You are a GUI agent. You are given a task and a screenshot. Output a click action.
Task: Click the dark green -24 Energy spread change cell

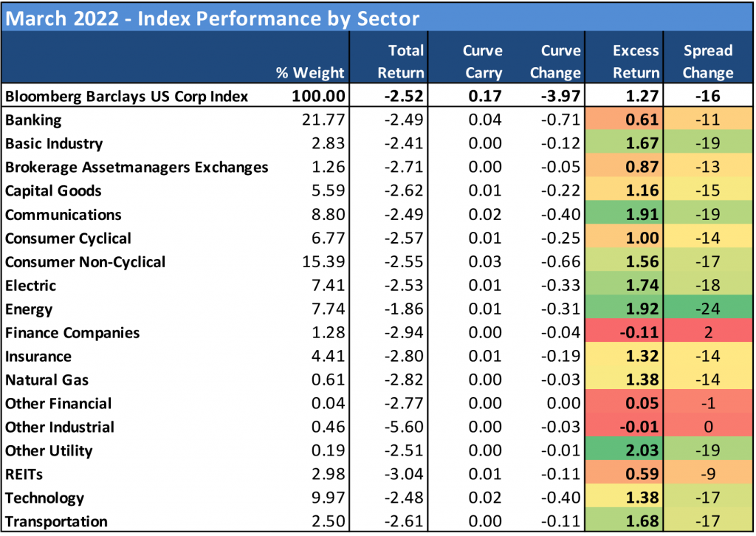pyautogui.click(x=707, y=309)
